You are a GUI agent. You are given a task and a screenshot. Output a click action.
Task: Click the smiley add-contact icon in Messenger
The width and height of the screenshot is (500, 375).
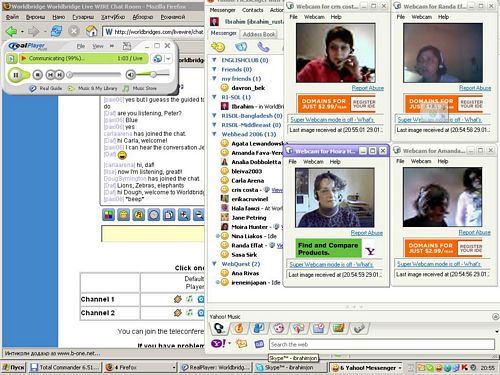pyautogui.click(x=218, y=47)
